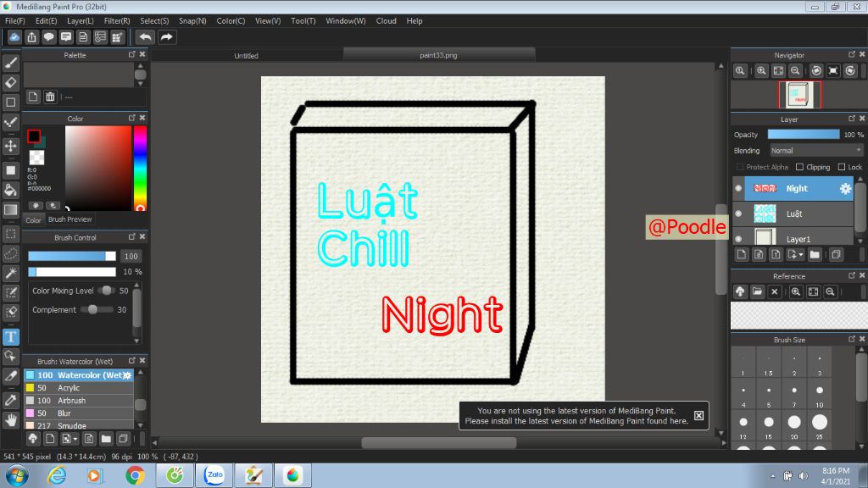
Task: Float the Navigator panel
Action: [851, 54]
